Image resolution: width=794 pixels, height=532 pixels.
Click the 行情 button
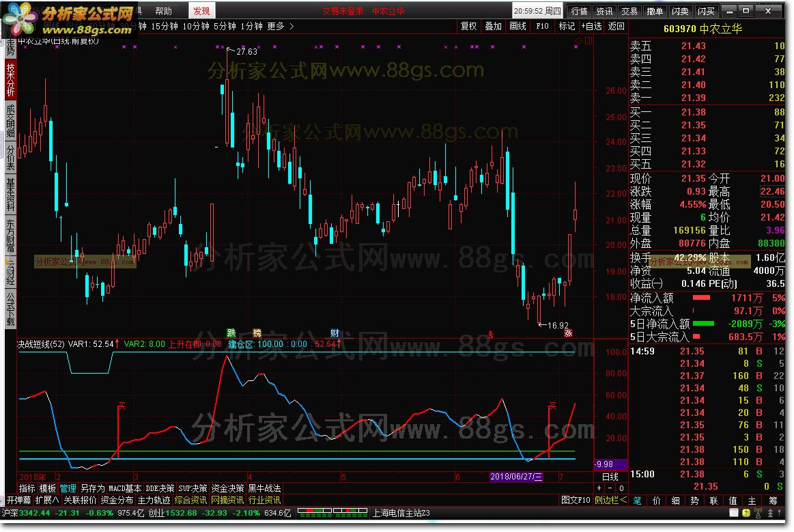pos(580,11)
